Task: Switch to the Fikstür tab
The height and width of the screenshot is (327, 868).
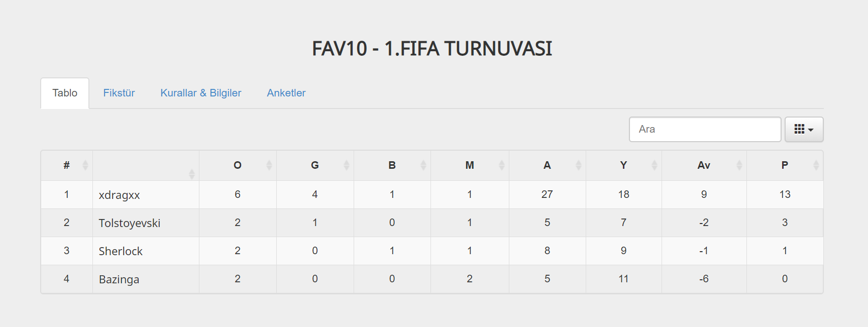Action: 119,93
